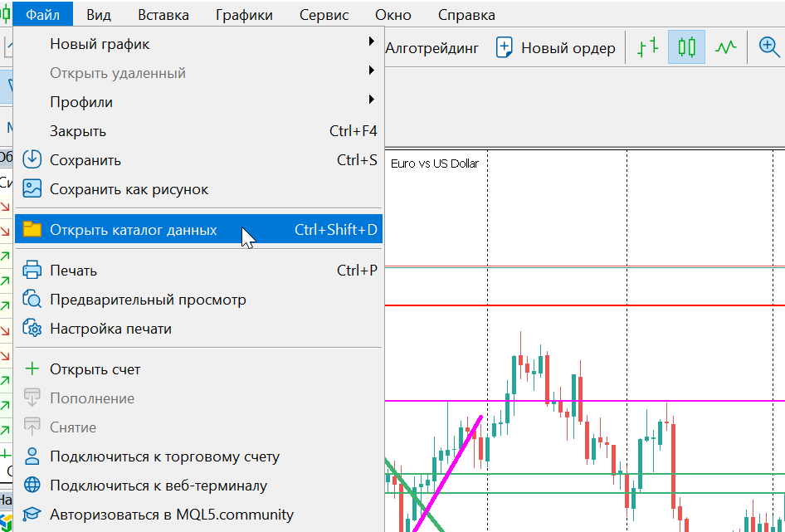Click the Ctrl+P shortcut text
785x532 pixels.
pyautogui.click(x=357, y=270)
